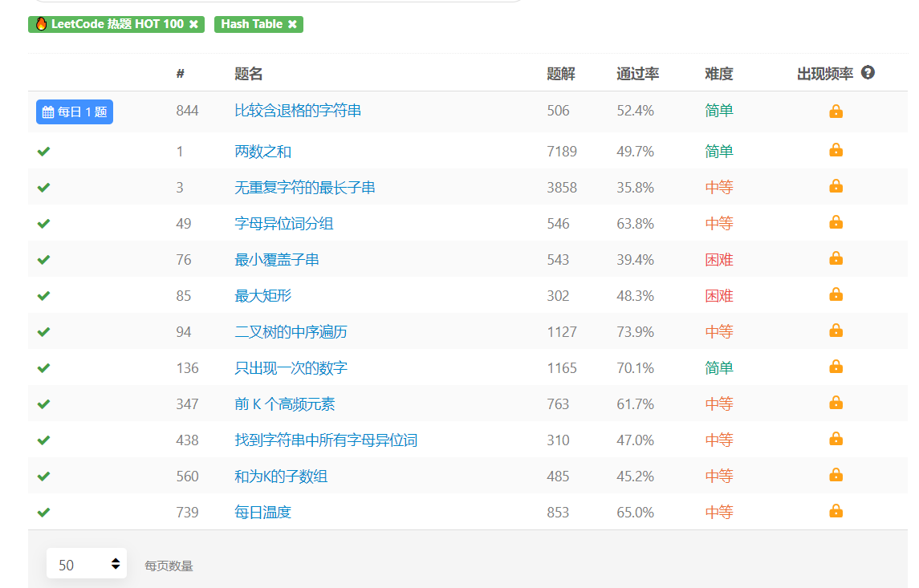Click solved checkmark for problem 438

43,440
